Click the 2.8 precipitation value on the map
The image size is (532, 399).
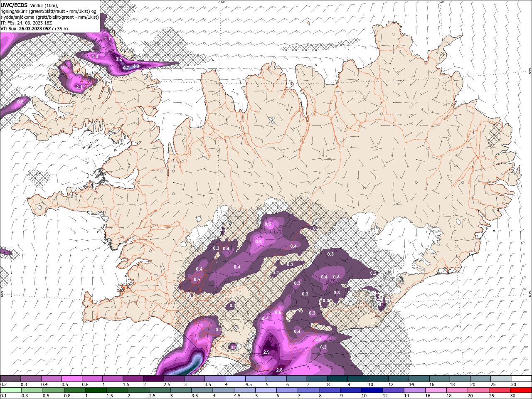point(279,370)
